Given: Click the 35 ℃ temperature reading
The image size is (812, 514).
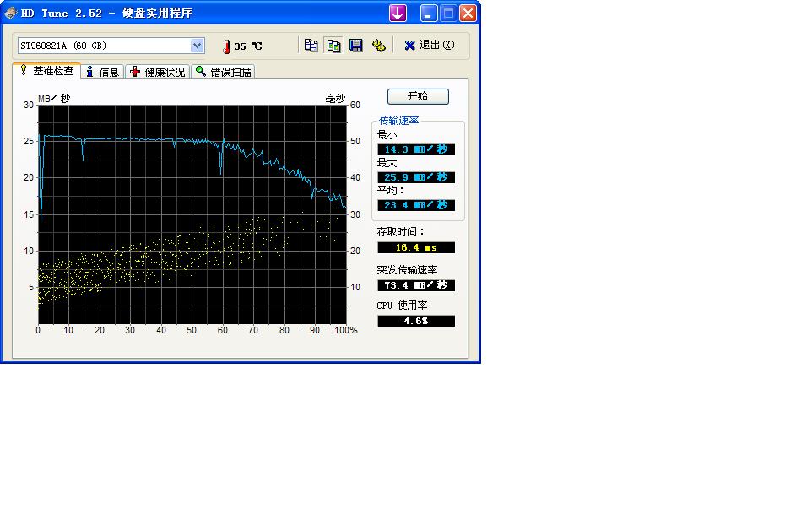Looking at the screenshot, I should pos(248,46).
